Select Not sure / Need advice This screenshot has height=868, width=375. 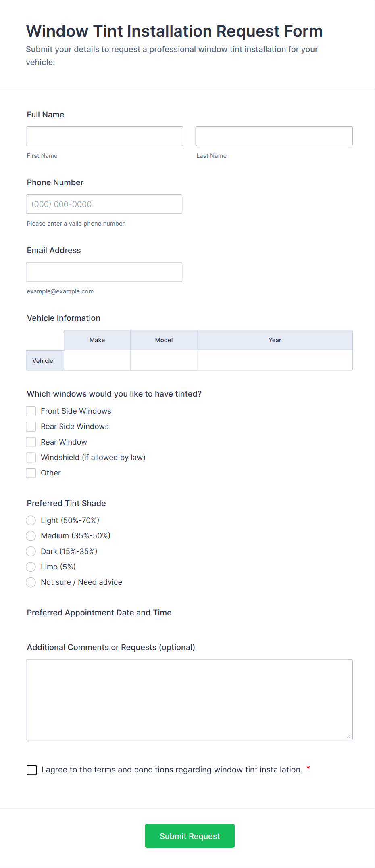pyautogui.click(x=31, y=582)
